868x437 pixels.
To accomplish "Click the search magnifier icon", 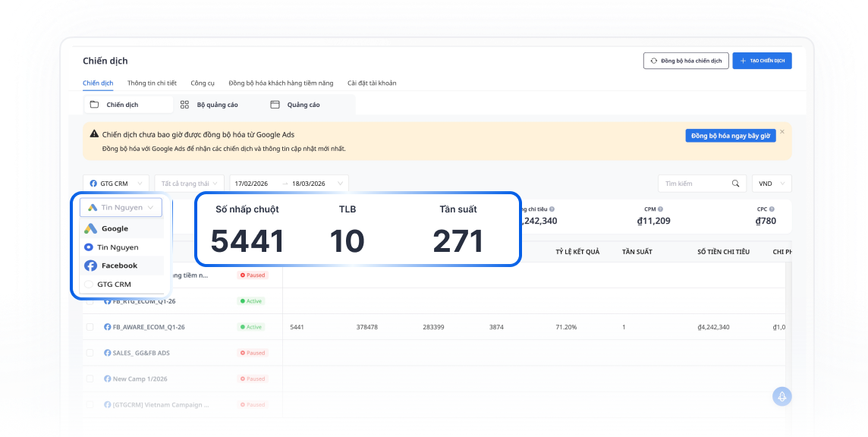I will tap(734, 184).
